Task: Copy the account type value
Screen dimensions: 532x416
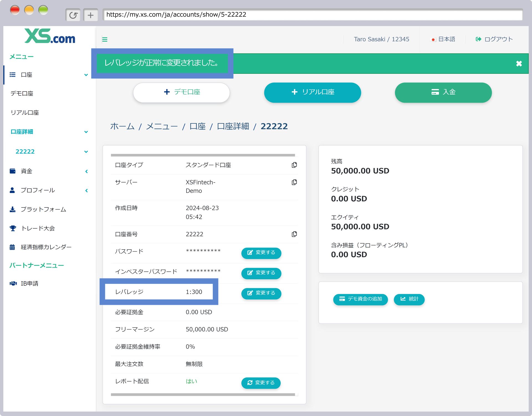Action: coord(294,165)
